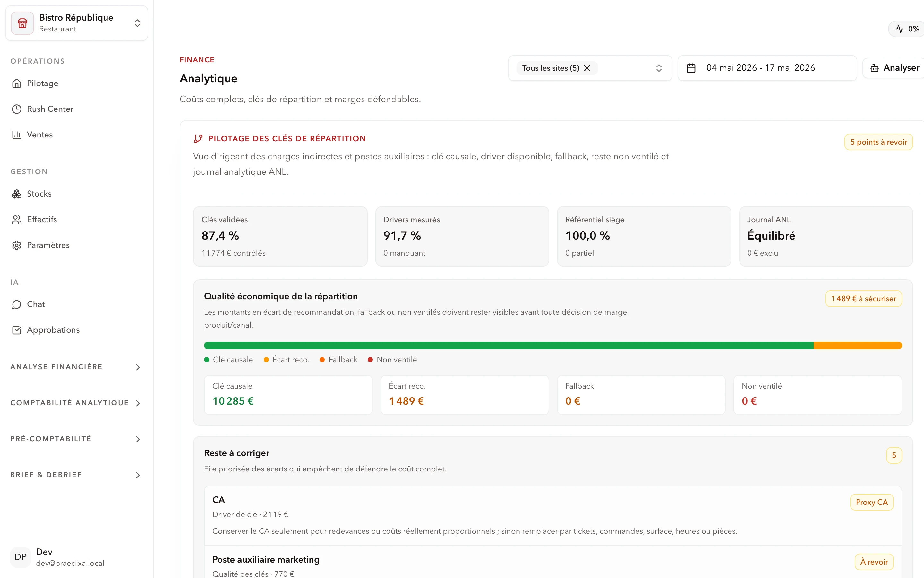The width and height of the screenshot is (924, 578).
Task: Click the red Non ventilé legend dot
Action: pyautogui.click(x=370, y=360)
